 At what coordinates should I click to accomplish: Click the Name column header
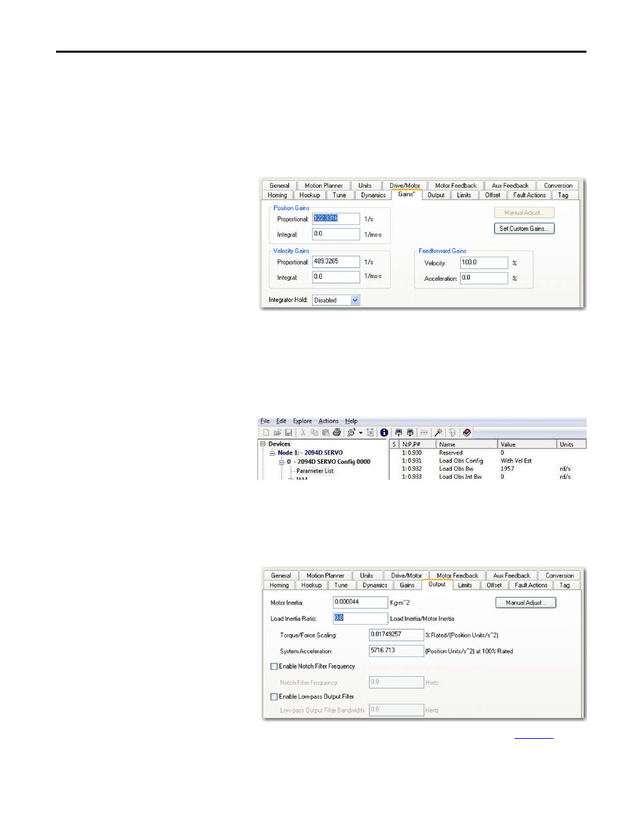[468, 444]
